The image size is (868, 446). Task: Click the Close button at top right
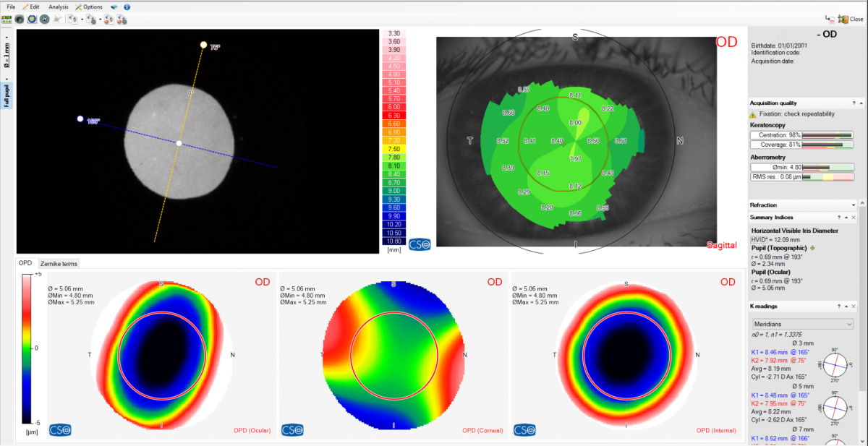[x=850, y=19]
